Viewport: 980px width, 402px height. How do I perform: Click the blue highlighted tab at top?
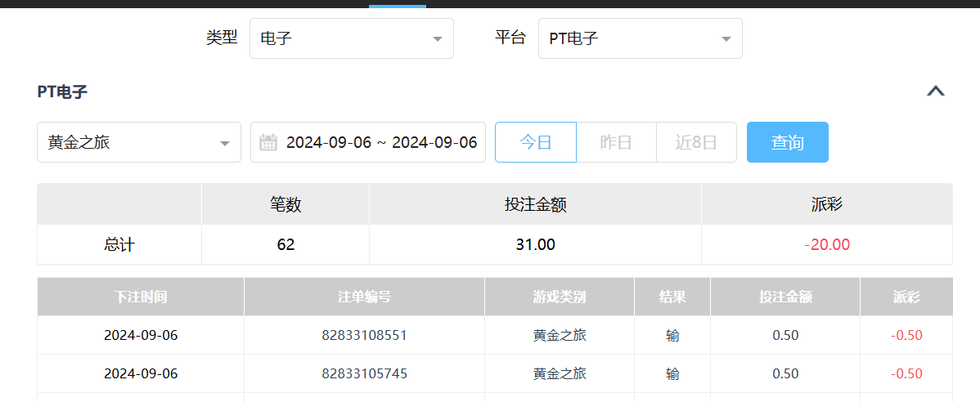click(398, 4)
